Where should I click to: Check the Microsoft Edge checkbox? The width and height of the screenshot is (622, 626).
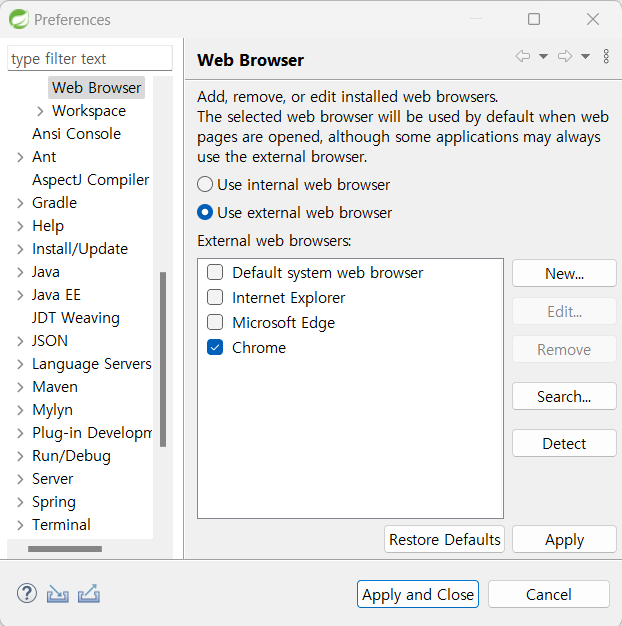pos(215,322)
